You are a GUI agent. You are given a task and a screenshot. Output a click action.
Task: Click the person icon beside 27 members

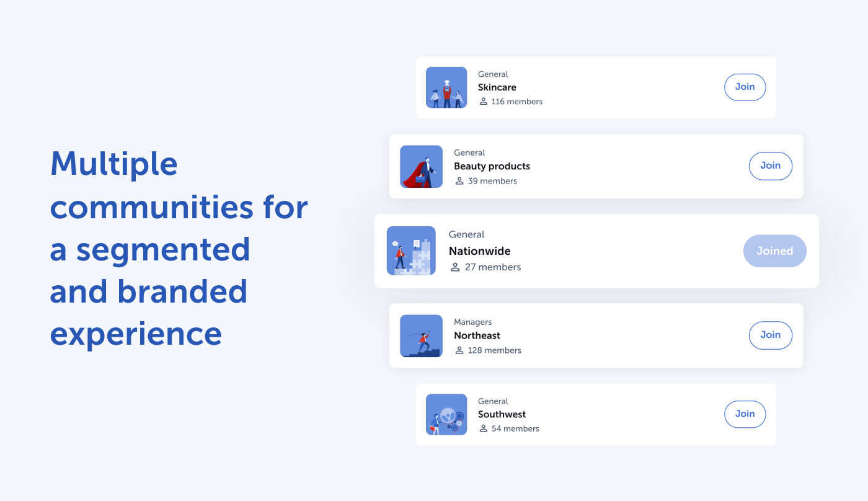coord(455,267)
